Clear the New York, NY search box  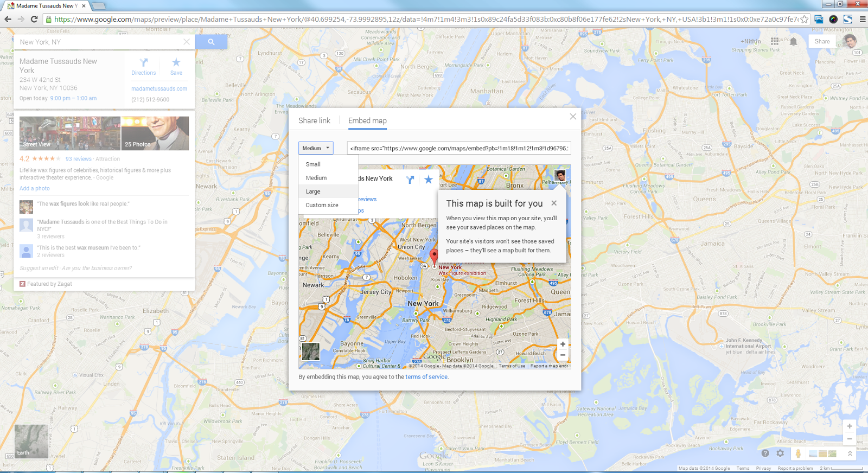[x=186, y=42]
